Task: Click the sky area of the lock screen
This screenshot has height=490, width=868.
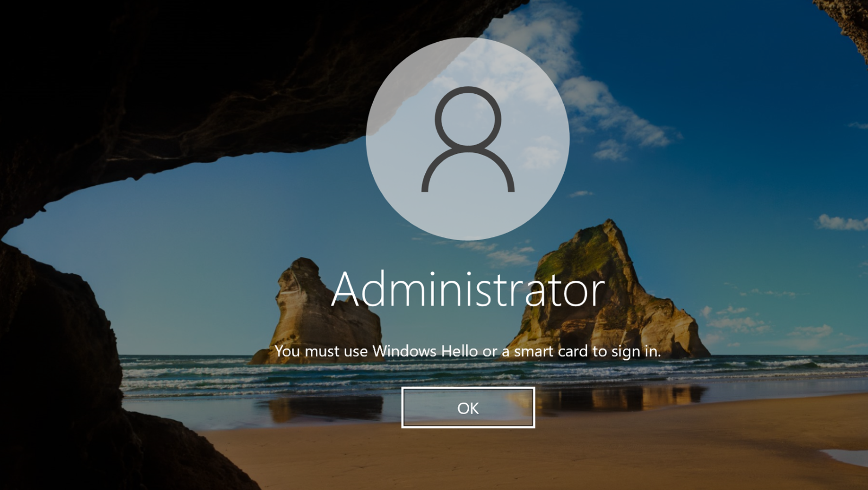Action: pos(705,81)
